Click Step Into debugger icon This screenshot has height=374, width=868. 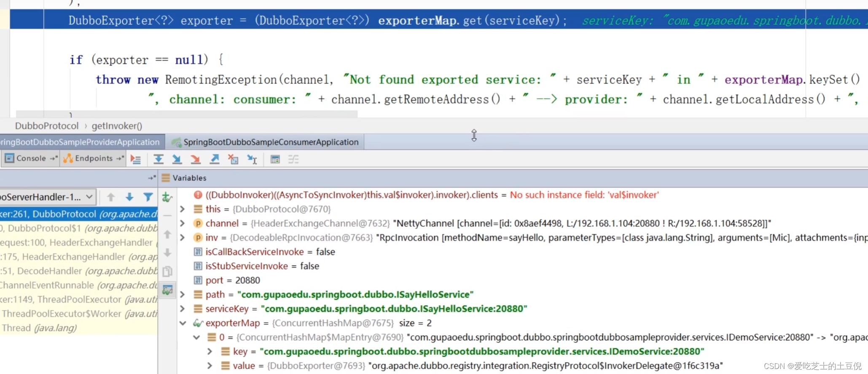(177, 159)
